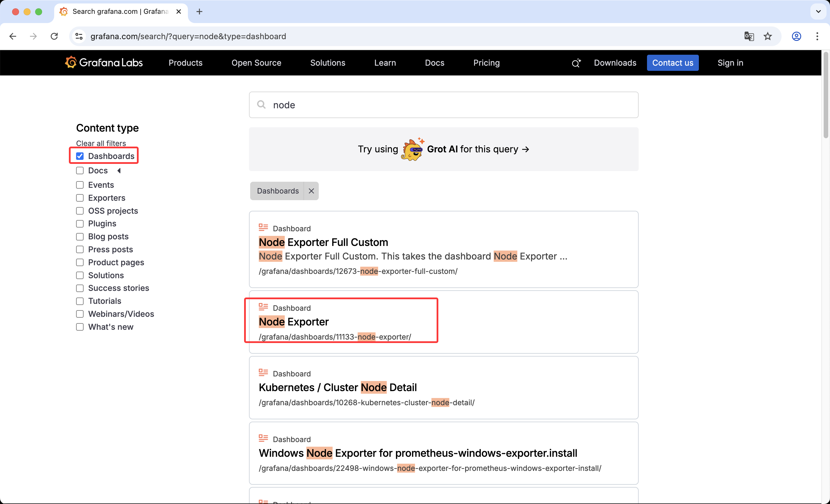The image size is (830, 504).
Task: Open the tab search dropdown chevron
Action: [818, 12]
